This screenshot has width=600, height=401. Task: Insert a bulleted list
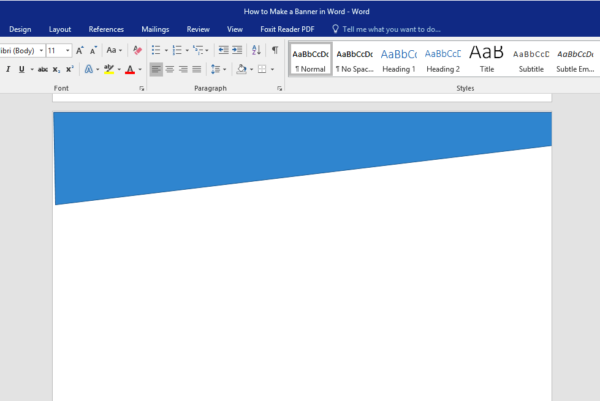tap(156, 50)
